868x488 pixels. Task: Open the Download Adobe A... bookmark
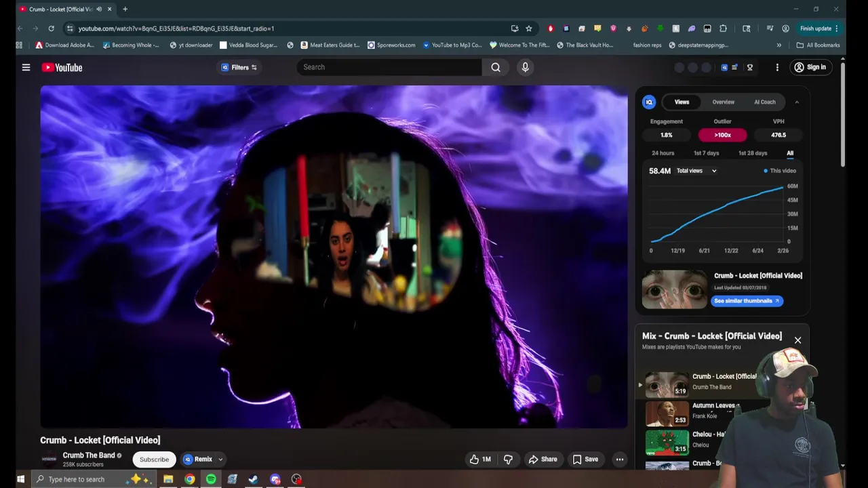pyautogui.click(x=64, y=45)
